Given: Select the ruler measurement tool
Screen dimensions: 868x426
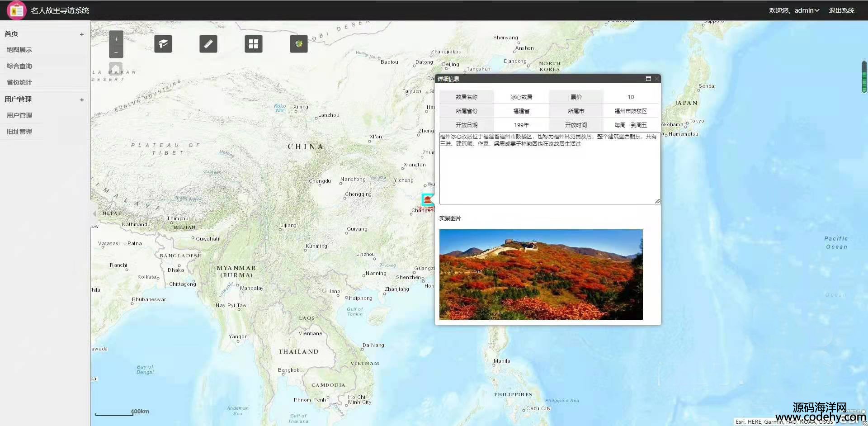Looking at the screenshot, I should coord(208,44).
